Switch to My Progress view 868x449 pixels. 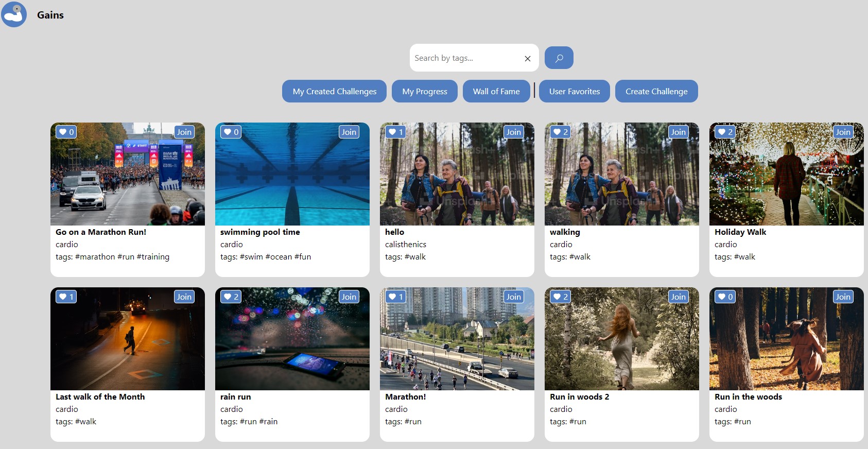coord(424,91)
